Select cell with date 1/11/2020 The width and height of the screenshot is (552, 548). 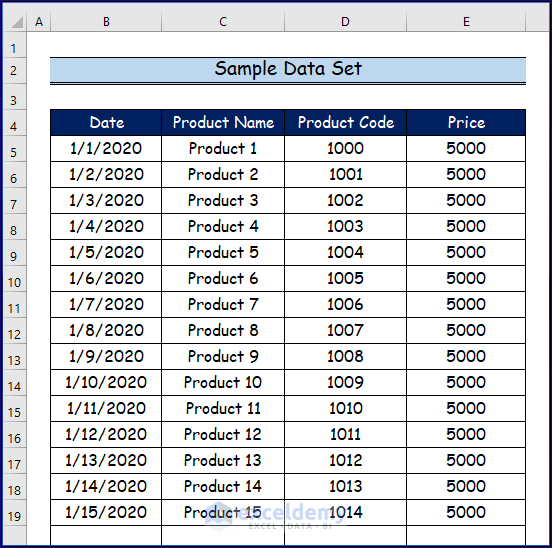pyautogui.click(x=106, y=409)
